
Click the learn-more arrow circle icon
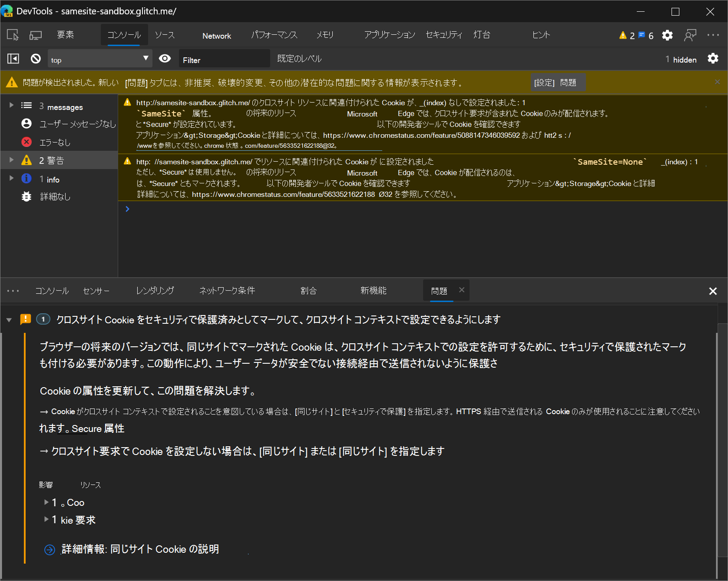pos(50,550)
